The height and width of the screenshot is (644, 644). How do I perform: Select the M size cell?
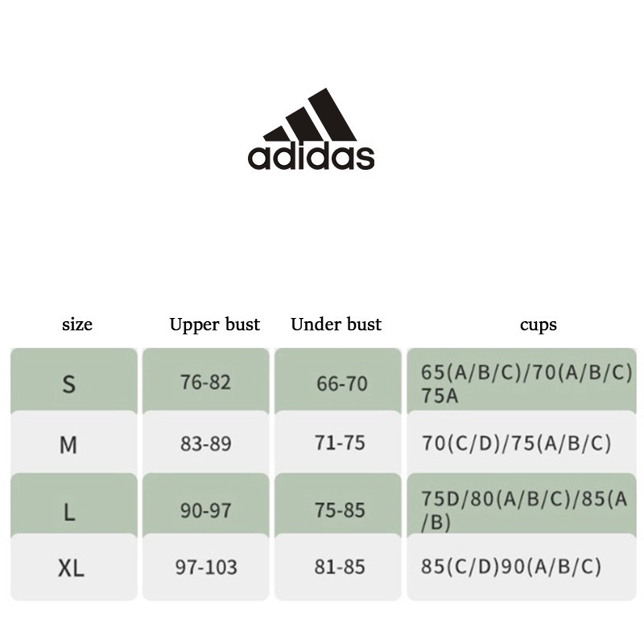pos(74,444)
